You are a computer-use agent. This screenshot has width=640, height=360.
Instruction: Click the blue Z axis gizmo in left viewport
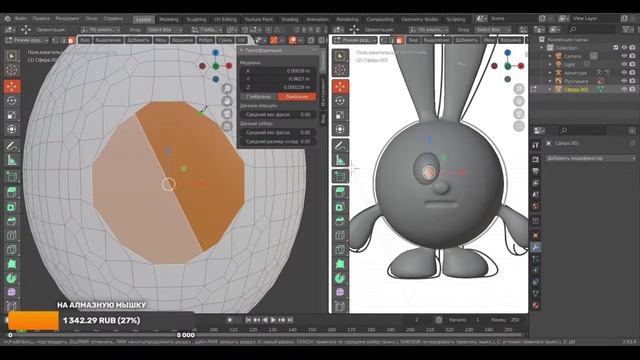tap(216, 53)
